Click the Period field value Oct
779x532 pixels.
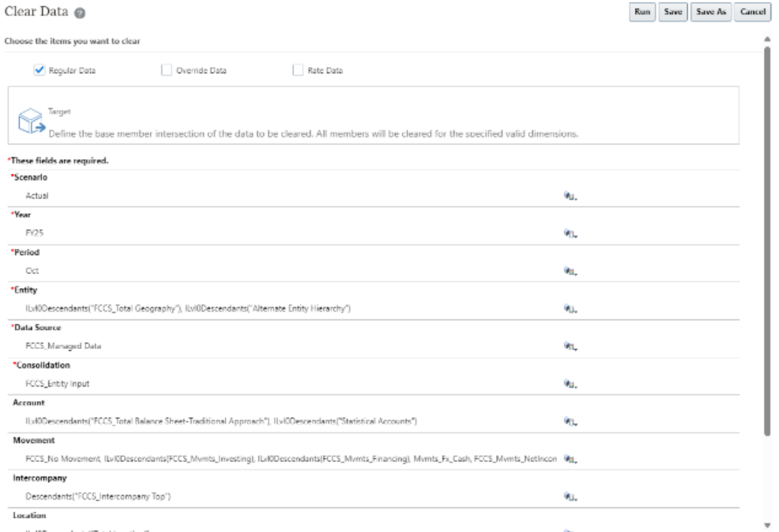pos(32,271)
